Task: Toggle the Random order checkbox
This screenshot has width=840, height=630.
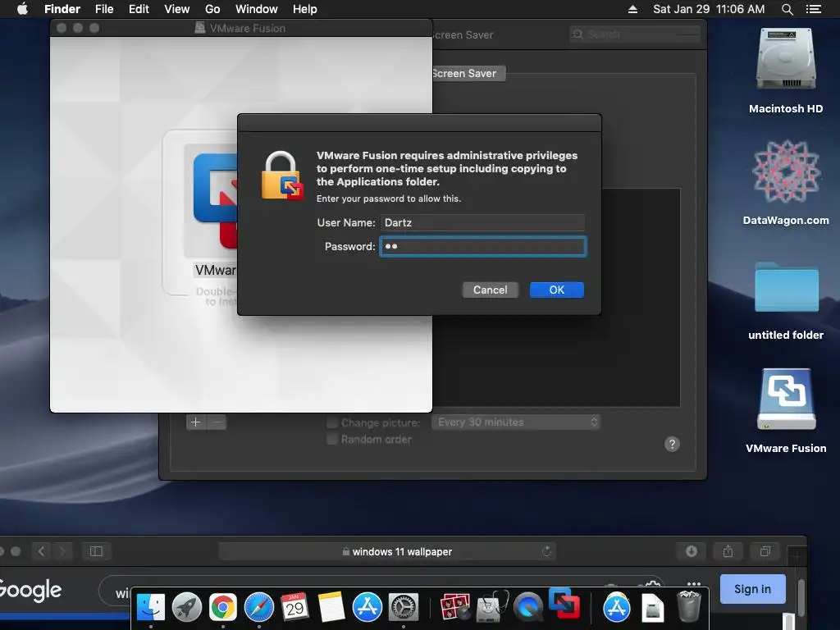Action: [x=332, y=440]
